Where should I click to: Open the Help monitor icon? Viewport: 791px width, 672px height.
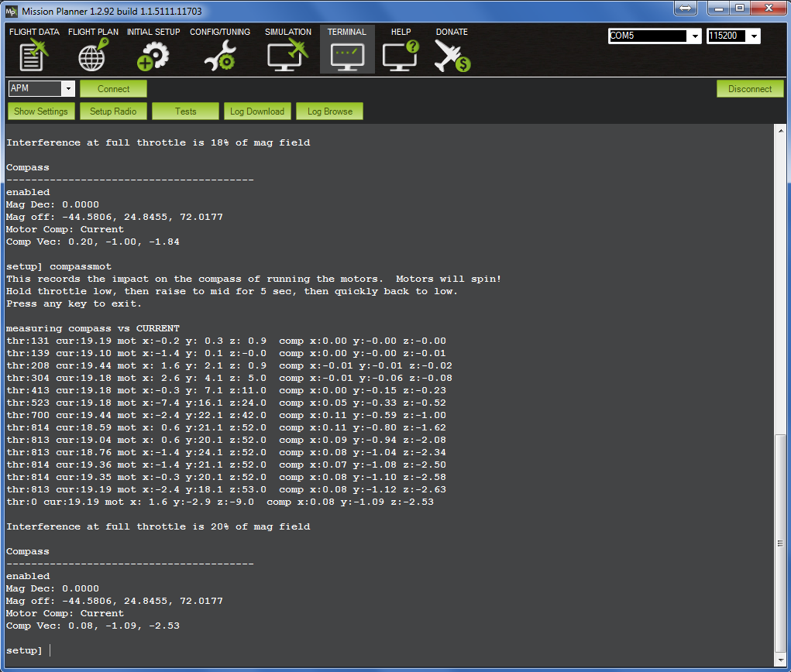(401, 56)
